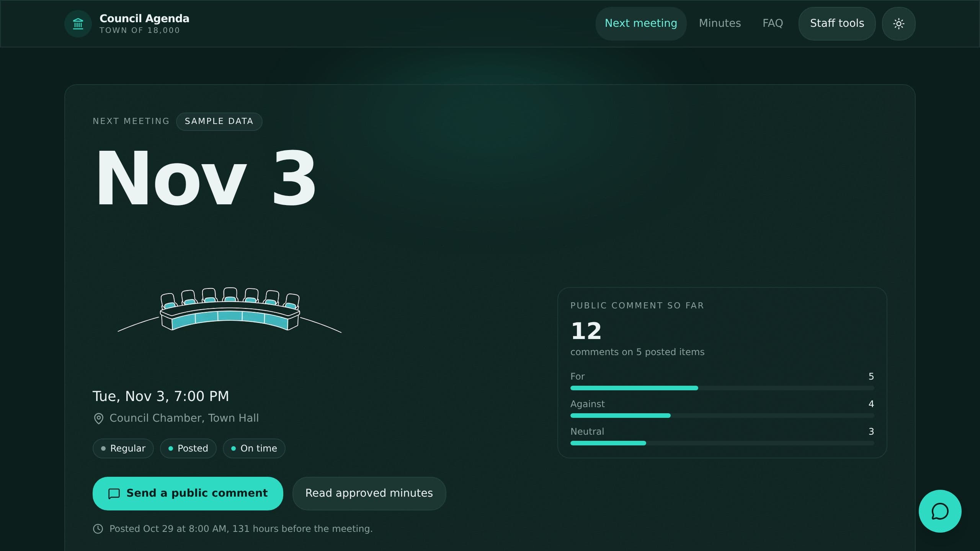Click the Posted status chip
Screen dimensions: 980x551
coord(188,448)
